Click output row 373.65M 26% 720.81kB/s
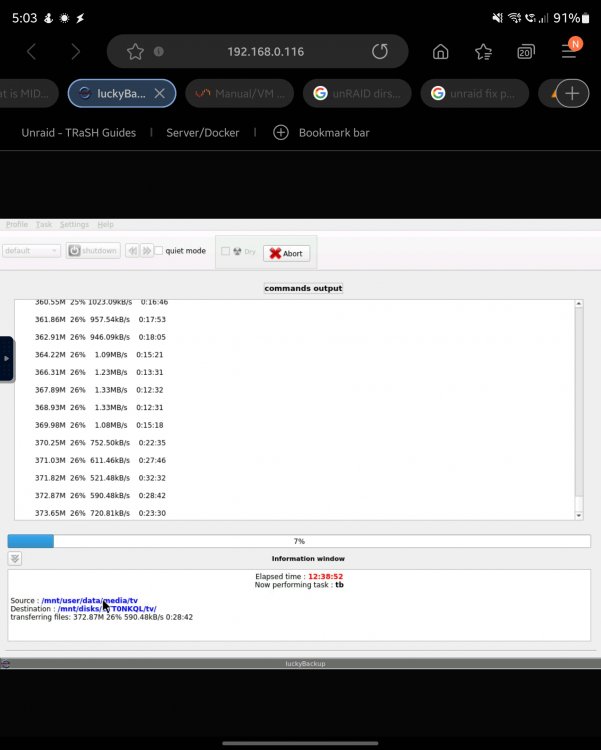 [100, 513]
